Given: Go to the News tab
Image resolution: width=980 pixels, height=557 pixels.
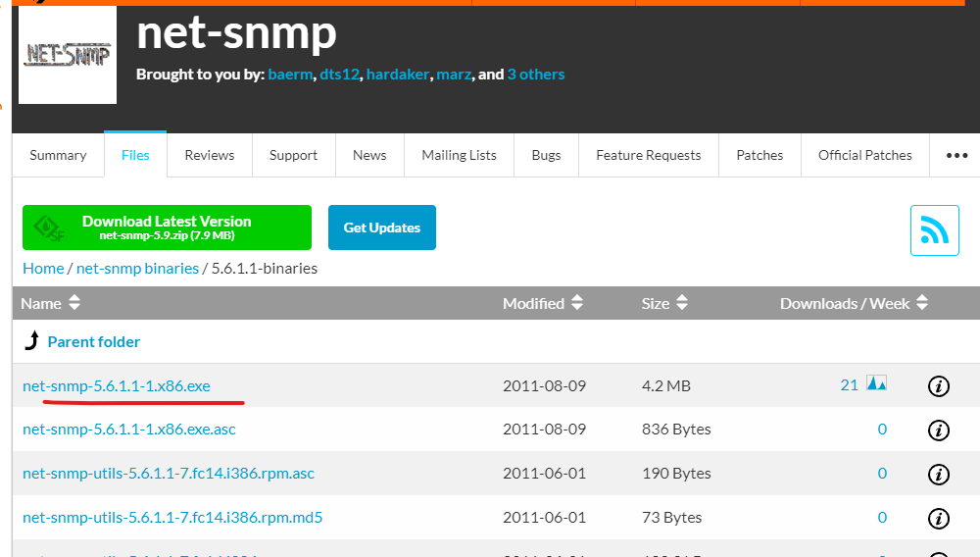Looking at the screenshot, I should coord(369,155).
